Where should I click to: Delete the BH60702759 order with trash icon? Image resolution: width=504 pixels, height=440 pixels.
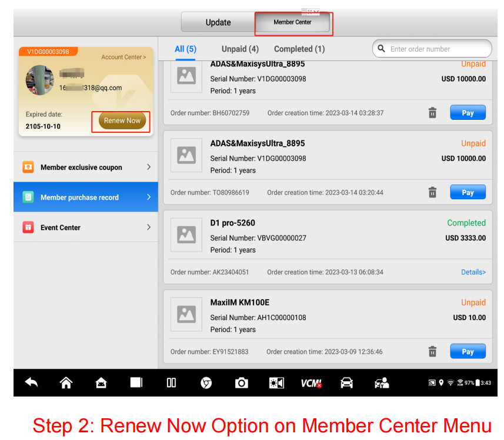click(432, 112)
